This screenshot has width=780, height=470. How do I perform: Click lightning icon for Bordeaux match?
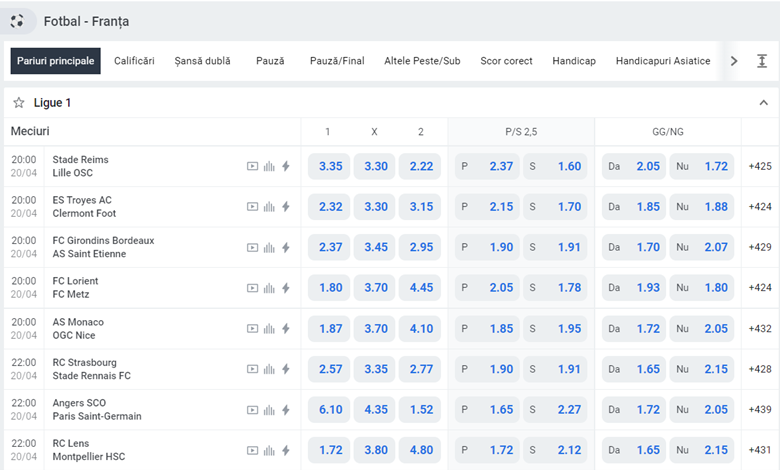(x=286, y=247)
